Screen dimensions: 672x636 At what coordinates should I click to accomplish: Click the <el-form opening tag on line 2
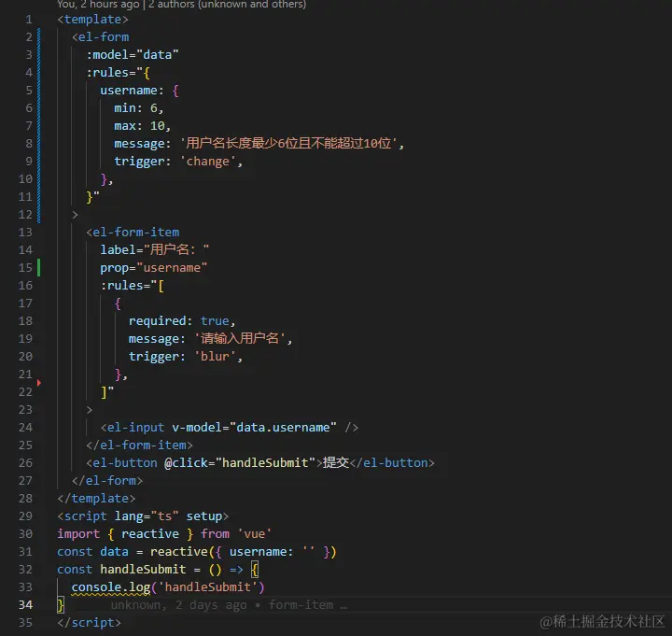pos(100,36)
